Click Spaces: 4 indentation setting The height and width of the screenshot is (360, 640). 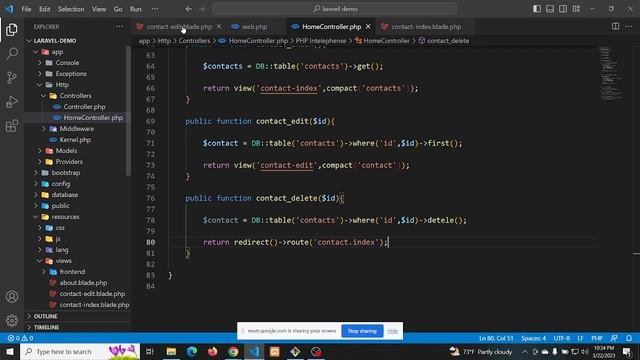pos(533,338)
